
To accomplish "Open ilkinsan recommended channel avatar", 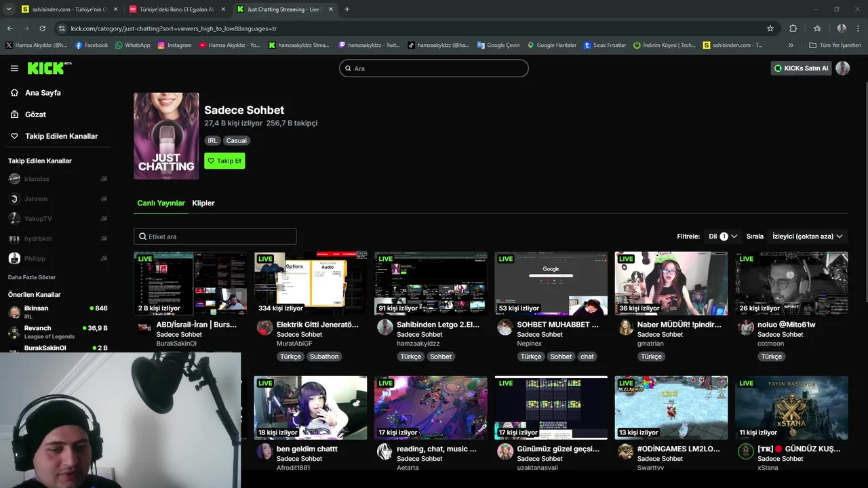I will (14, 312).
